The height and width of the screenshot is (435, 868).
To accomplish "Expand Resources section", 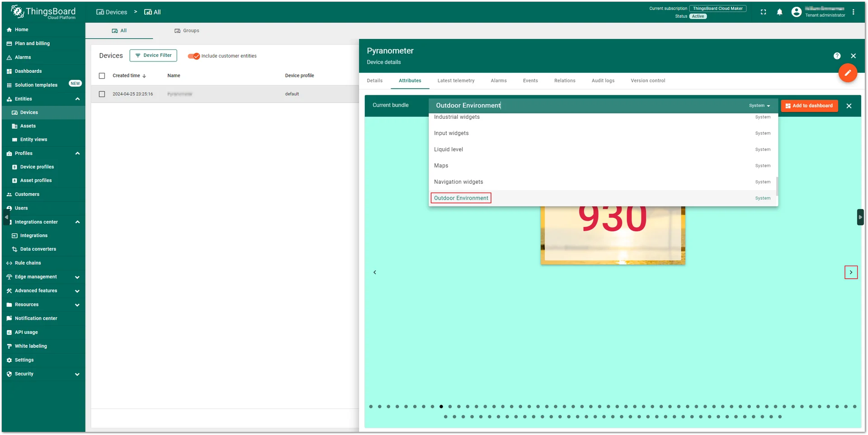I will [77, 305].
